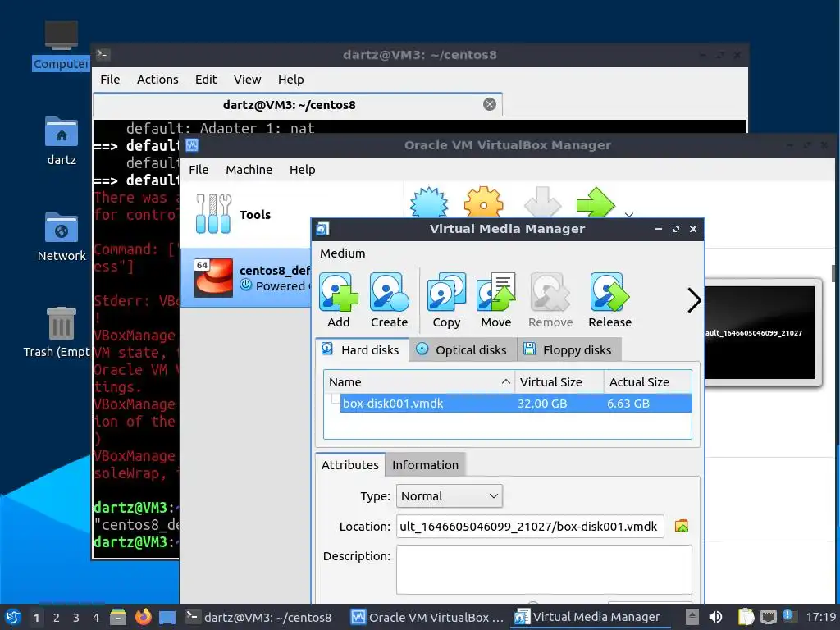Click the taskbar clock 17:19

coord(820,618)
